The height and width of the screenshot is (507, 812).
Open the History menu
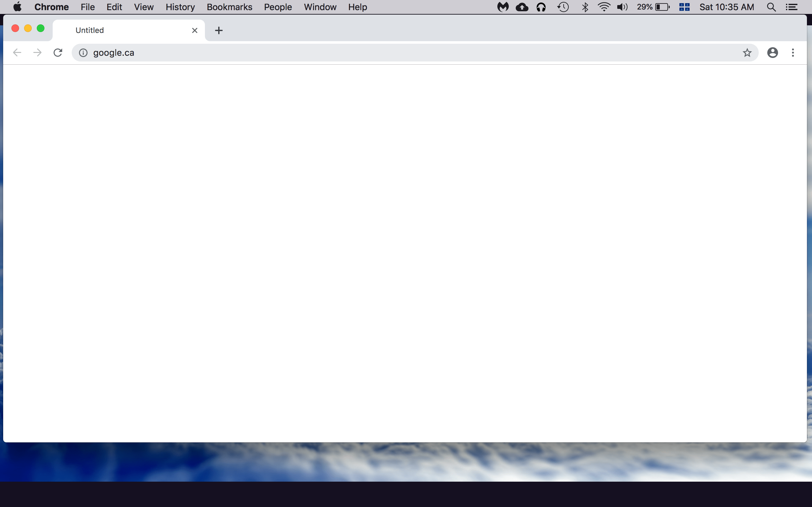[180, 7]
